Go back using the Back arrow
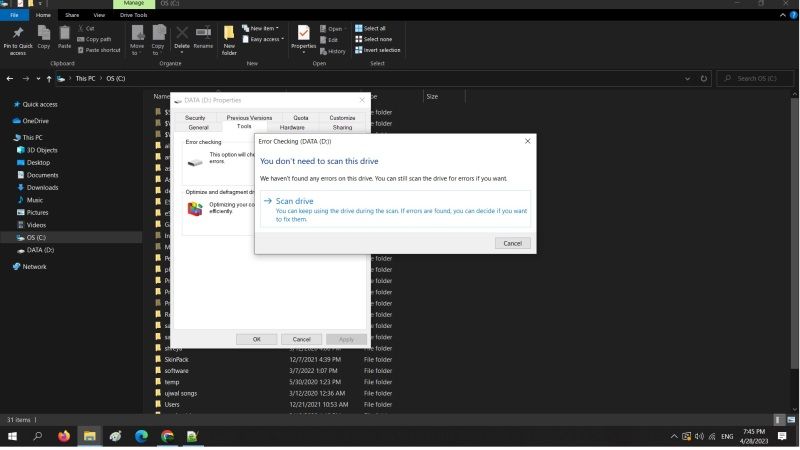The width and height of the screenshot is (800, 450). (x=10, y=79)
